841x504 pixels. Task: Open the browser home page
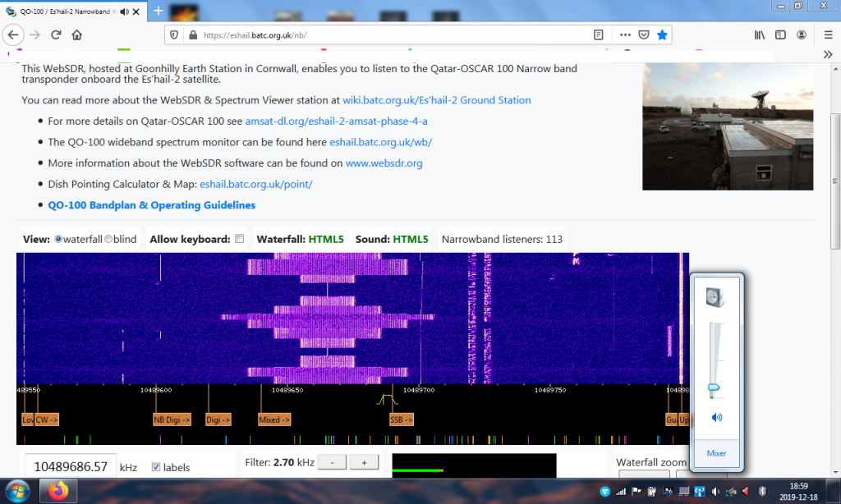tap(76, 34)
